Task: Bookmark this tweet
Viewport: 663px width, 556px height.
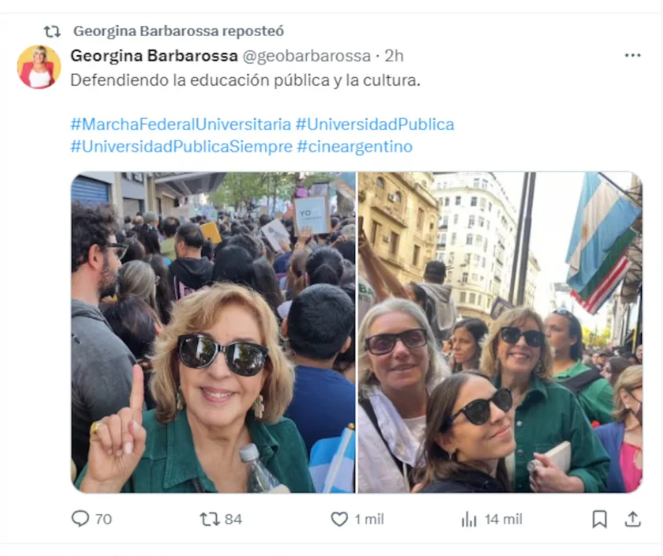Action: [599, 519]
